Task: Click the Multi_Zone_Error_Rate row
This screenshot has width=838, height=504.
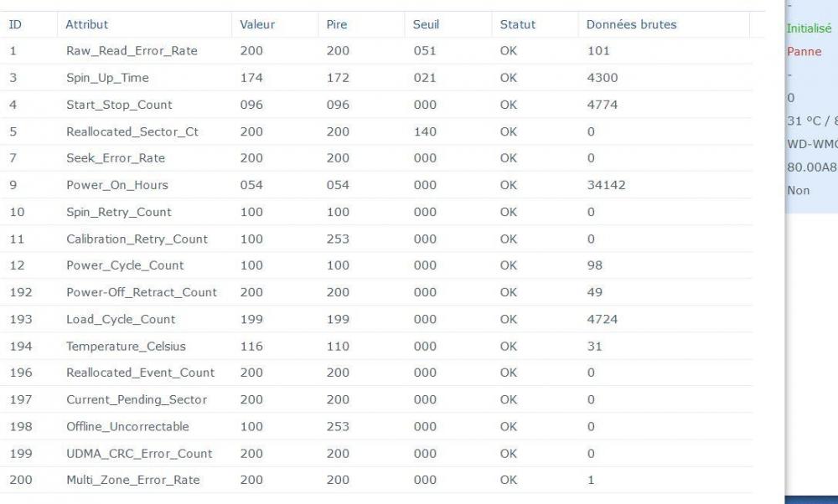Action: tap(133, 481)
